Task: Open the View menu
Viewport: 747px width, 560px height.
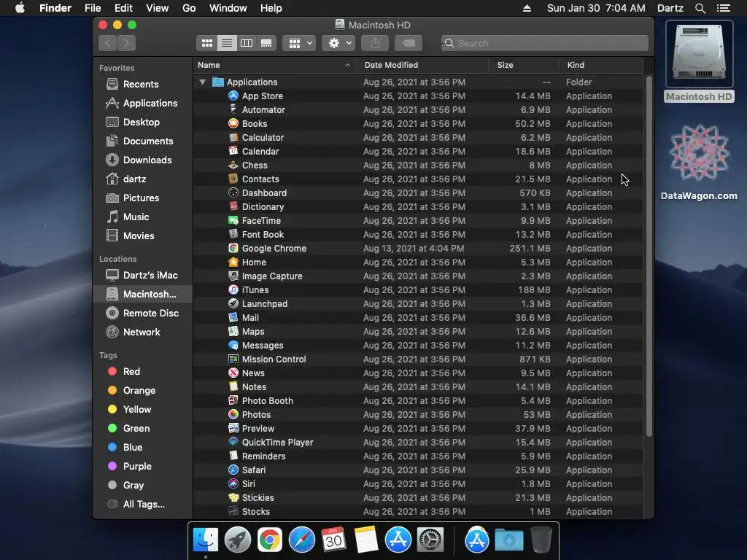Action: [158, 8]
